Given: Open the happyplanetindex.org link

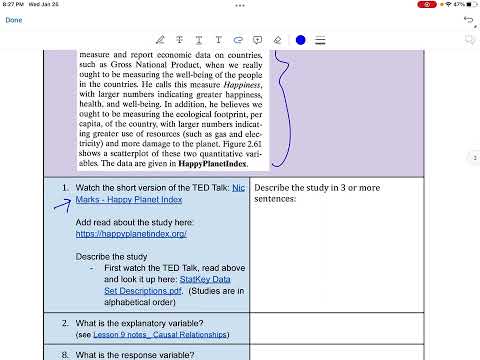Looking at the screenshot, I should coord(131,234).
